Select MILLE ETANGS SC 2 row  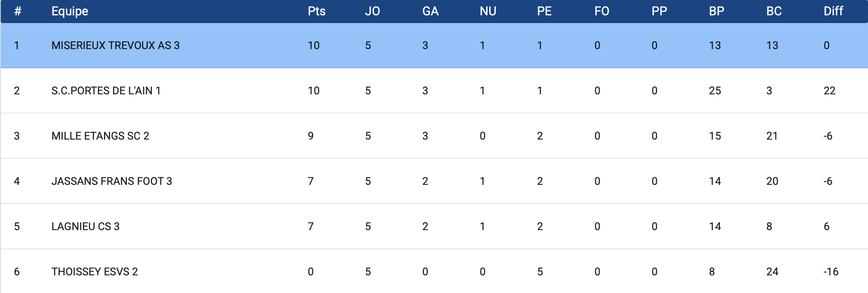(100, 136)
